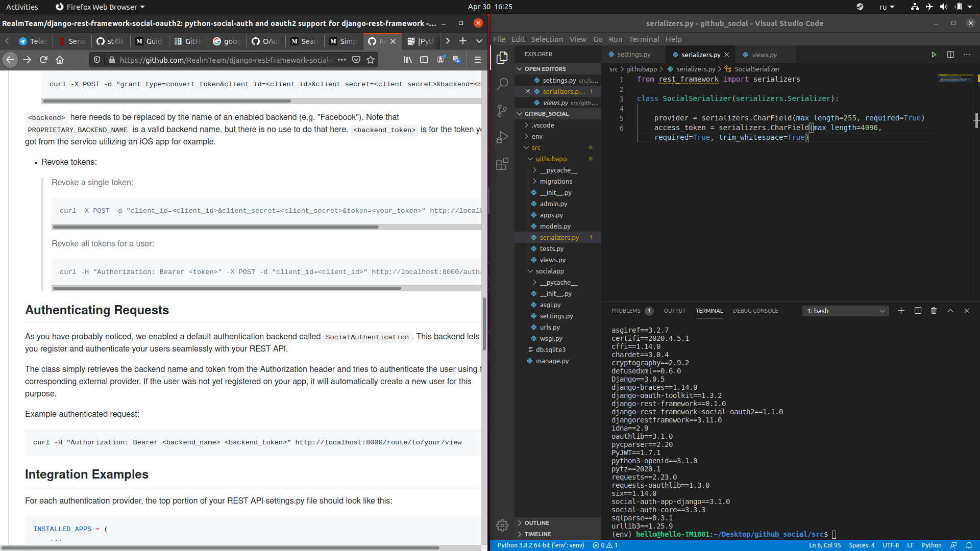Click the horizontal scrollbar under convert_token curl block

[167, 101]
